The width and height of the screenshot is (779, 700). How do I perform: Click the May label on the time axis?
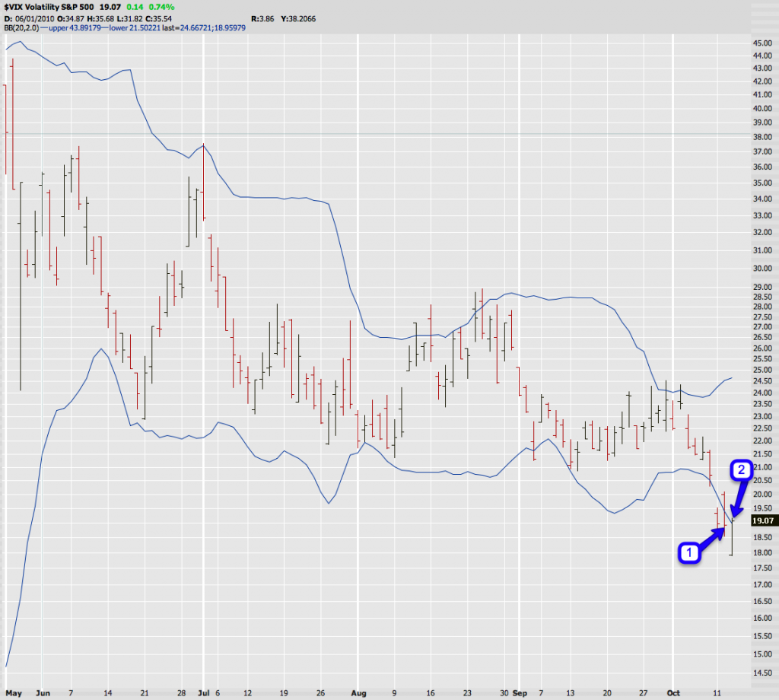(14, 694)
